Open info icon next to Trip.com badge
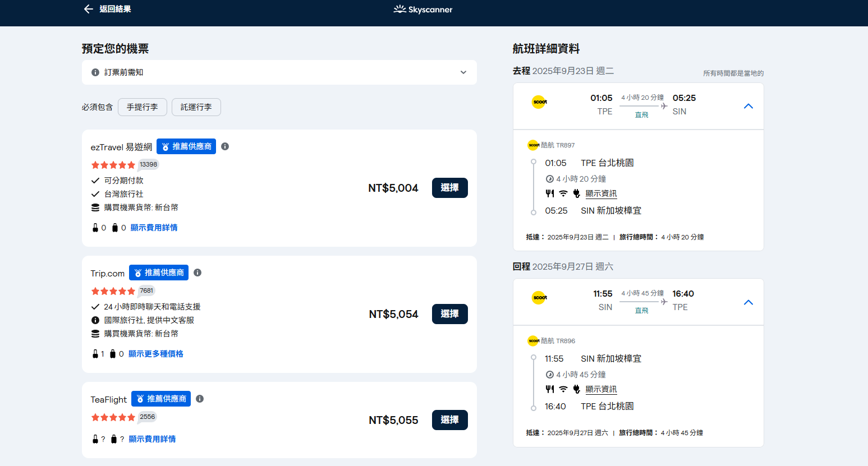 coord(198,273)
